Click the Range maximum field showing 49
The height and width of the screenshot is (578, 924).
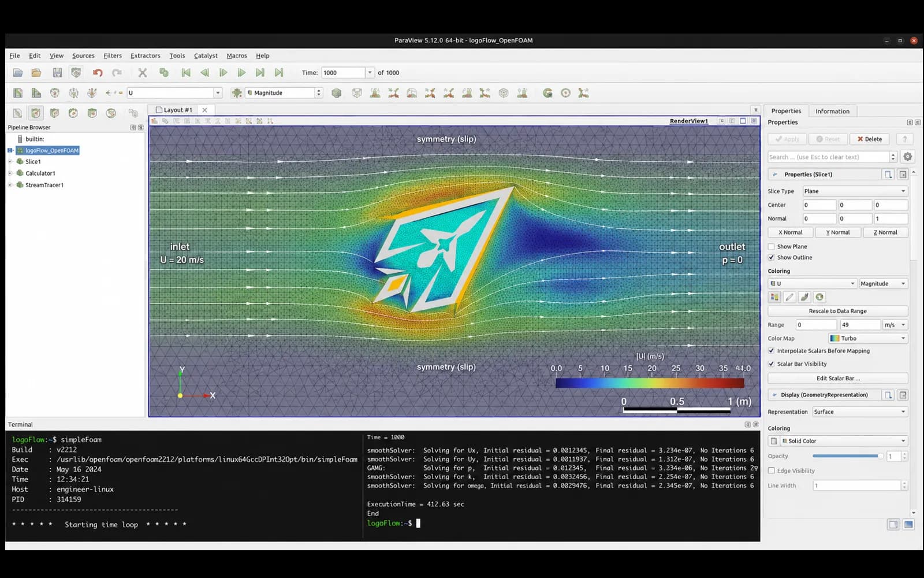click(860, 325)
